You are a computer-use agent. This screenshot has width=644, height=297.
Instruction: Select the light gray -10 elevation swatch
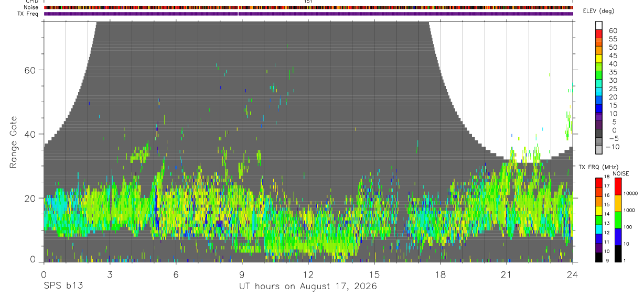coord(599,150)
